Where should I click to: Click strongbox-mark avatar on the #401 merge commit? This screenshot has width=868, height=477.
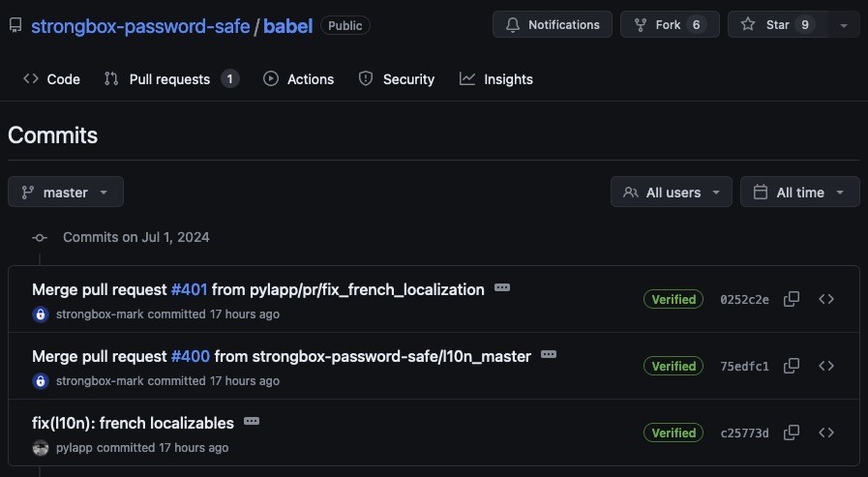click(41, 314)
